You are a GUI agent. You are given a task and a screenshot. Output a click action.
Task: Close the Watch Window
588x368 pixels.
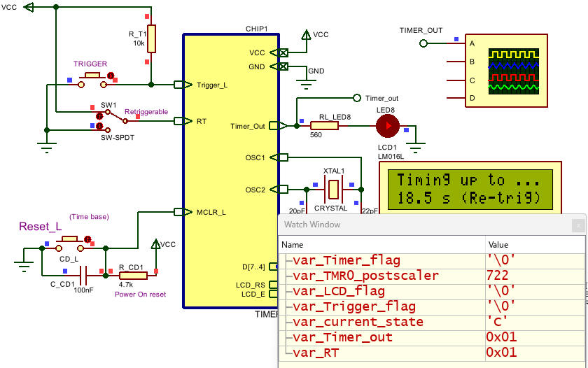577,225
